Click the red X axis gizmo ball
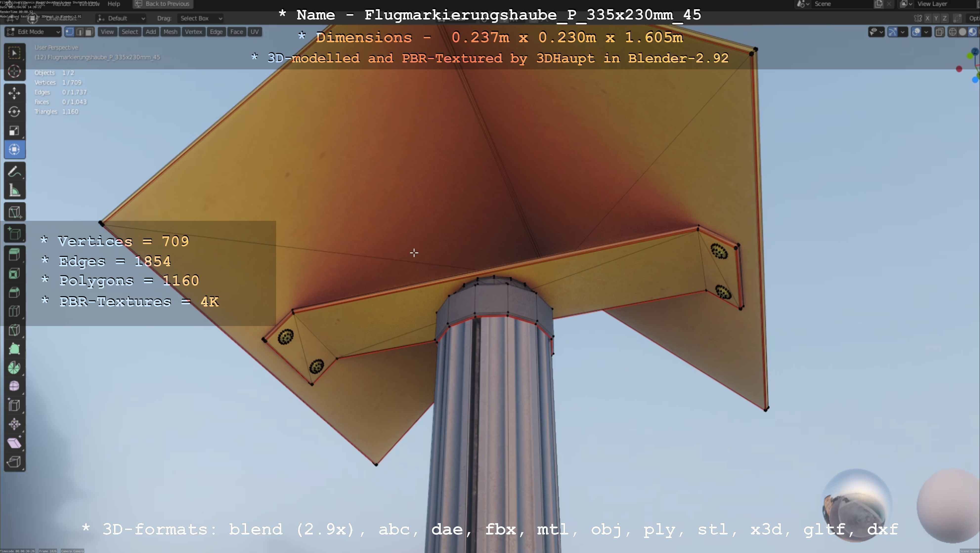The image size is (980, 553). 959,69
